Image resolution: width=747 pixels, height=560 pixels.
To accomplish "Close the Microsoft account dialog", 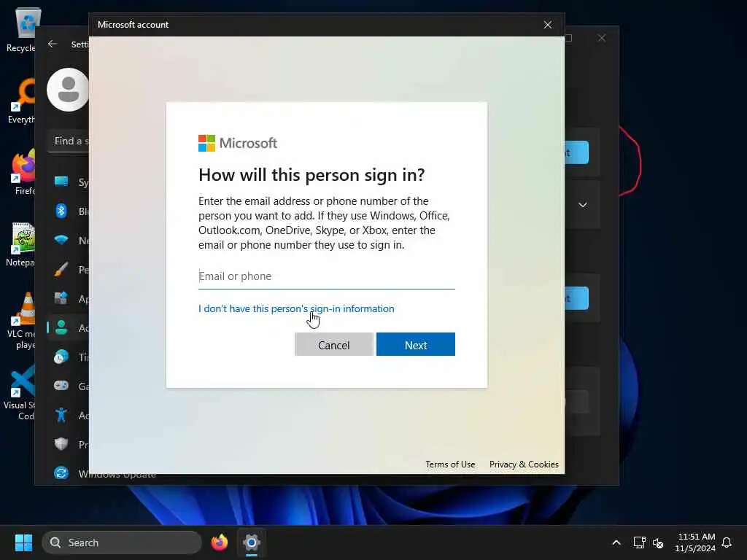I will point(547,25).
